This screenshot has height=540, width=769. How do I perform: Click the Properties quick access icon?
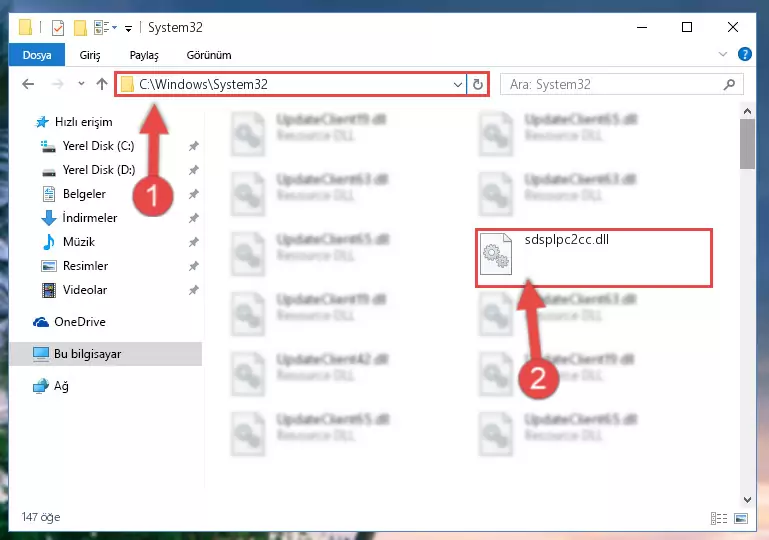tap(58, 27)
